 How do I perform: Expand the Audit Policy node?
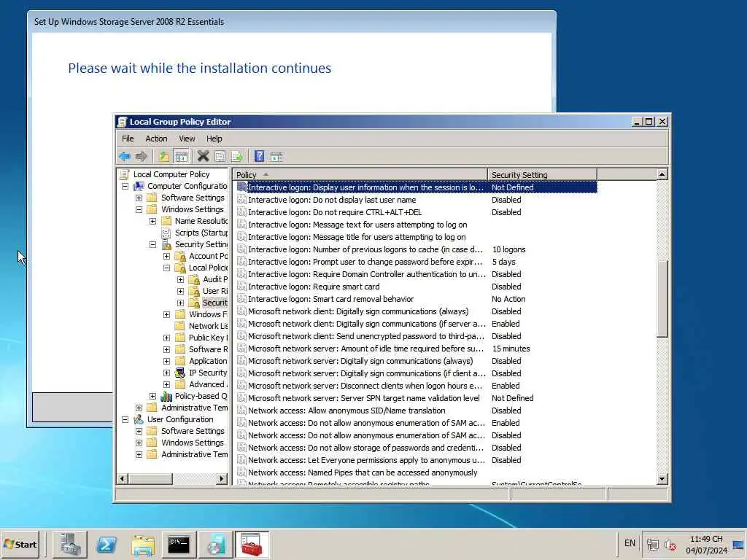coord(181,279)
